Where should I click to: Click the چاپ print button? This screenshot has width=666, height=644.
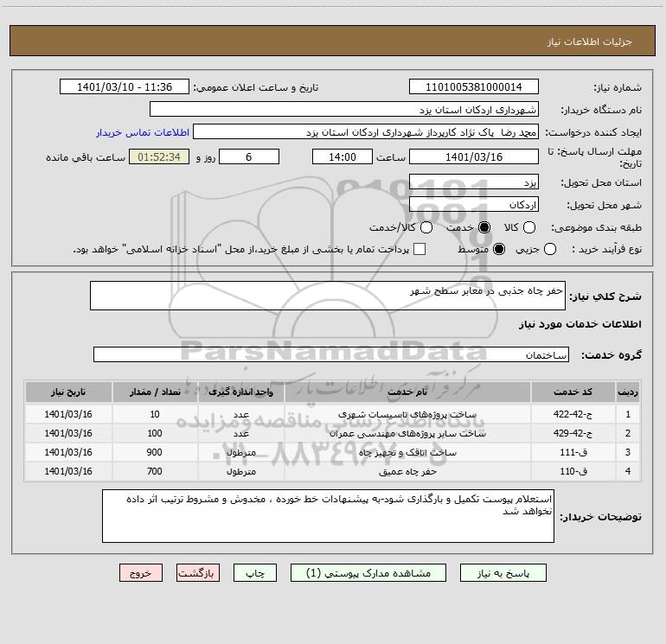(x=255, y=573)
